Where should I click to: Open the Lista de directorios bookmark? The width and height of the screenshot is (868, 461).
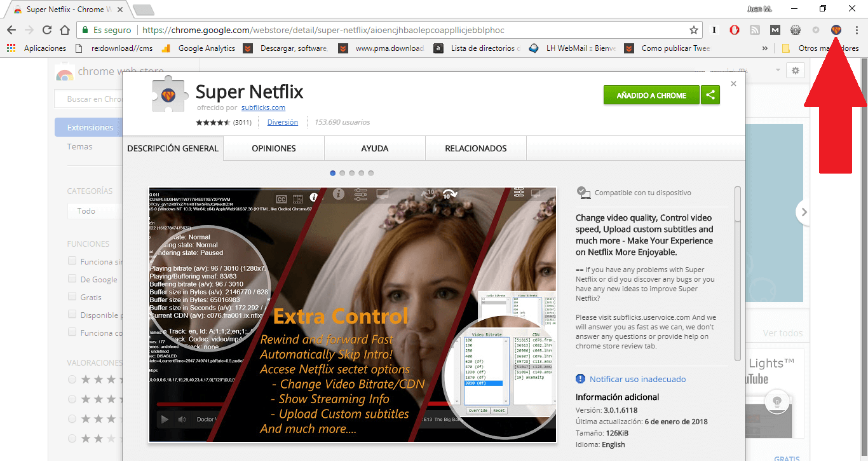pyautogui.click(x=477, y=48)
